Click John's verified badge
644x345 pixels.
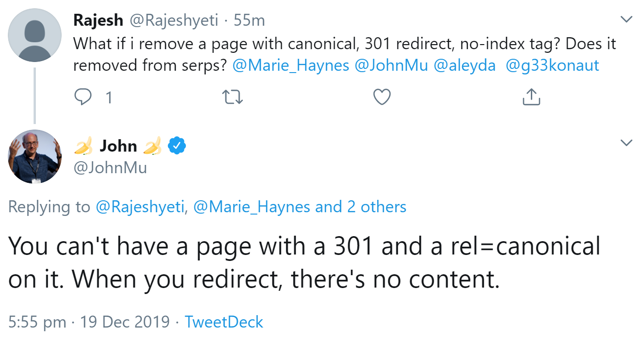[177, 145]
